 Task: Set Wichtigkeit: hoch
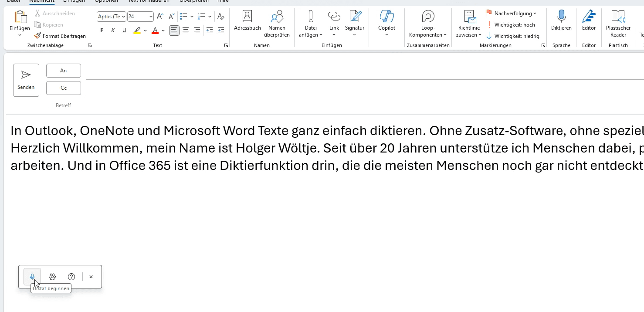(x=511, y=25)
